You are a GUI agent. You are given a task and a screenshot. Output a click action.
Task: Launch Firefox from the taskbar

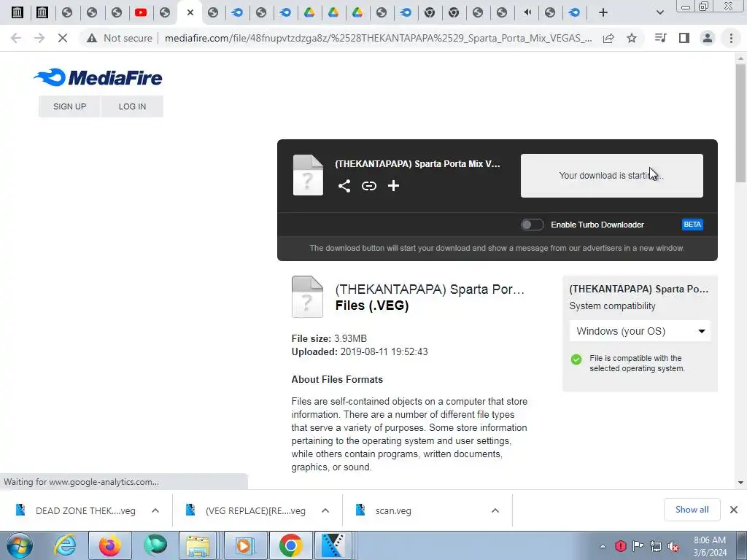109,545
